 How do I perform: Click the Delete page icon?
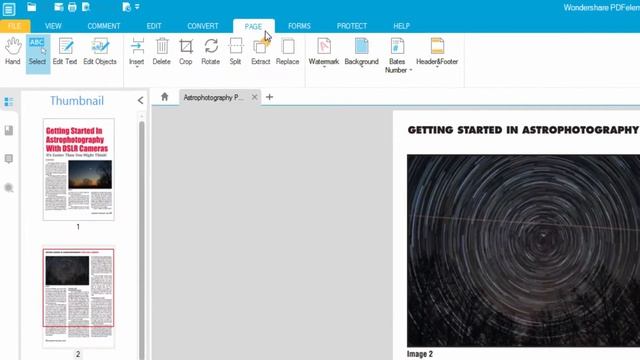coord(162,51)
